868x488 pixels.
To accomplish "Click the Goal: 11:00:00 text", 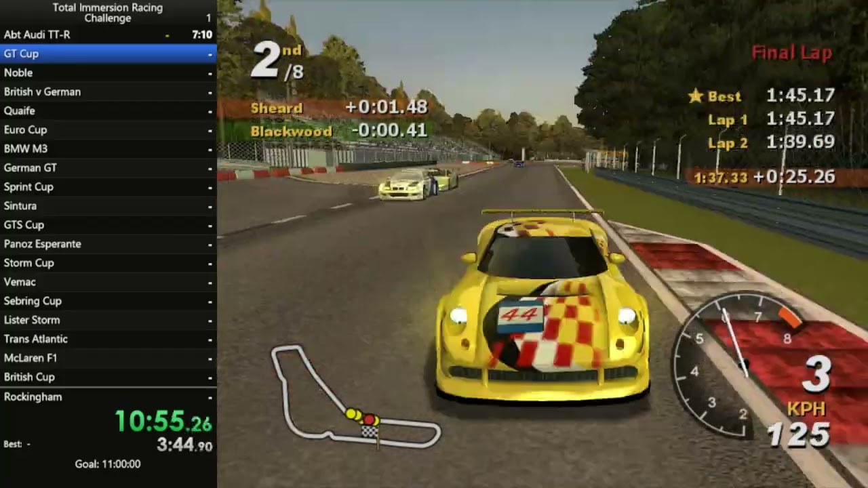I will (x=108, y=464).
